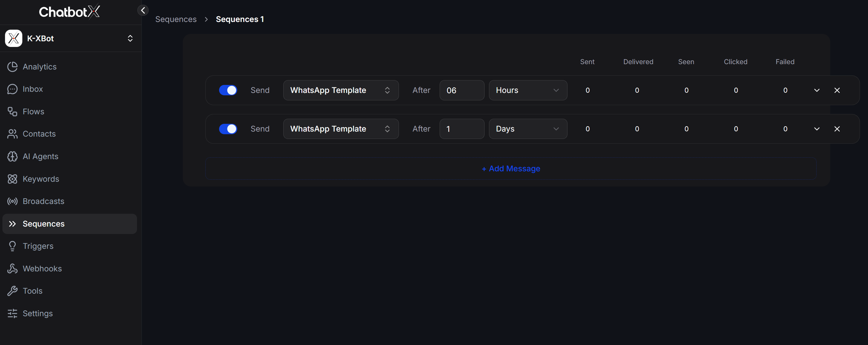Click the Flows icon in sidebar
The height and width of the screenshot is (345, 868).
(12, 111)
